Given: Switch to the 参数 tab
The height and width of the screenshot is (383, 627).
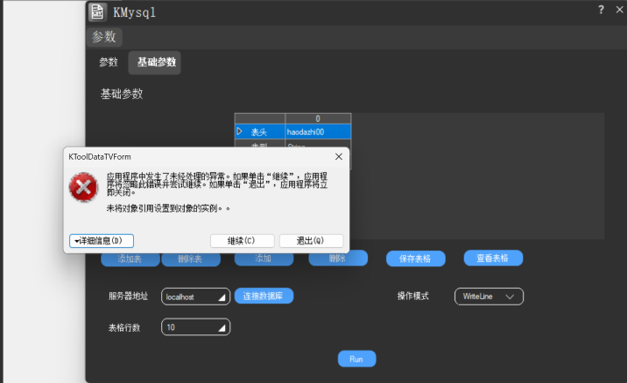Looking at the screenshot, I should click(108, 62).
